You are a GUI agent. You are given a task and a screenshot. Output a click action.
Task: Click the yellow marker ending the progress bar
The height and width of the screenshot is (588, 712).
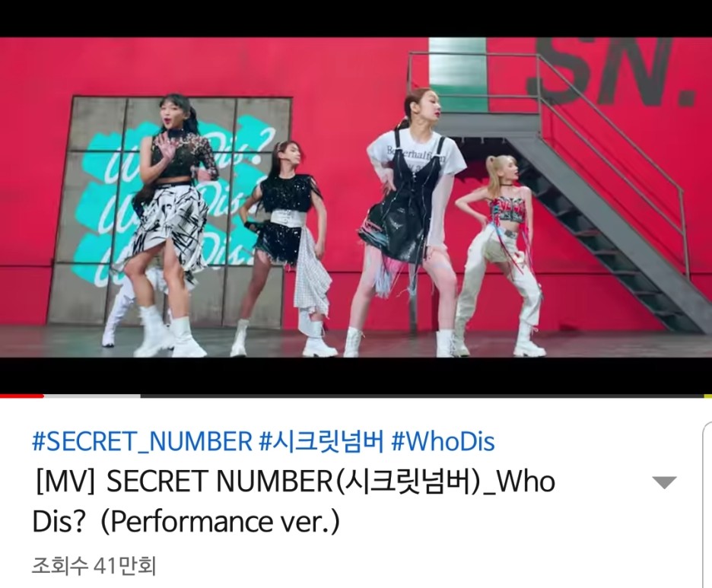coord(708,396)
